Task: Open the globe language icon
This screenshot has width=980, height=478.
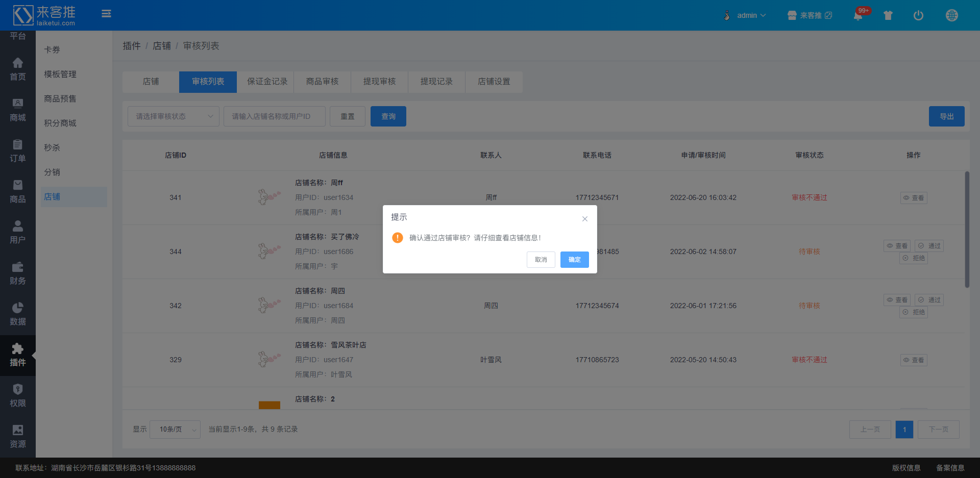Action: click(x=951, y=15)
